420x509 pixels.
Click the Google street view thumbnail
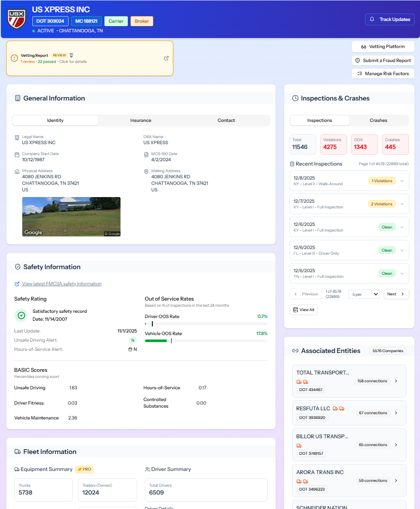tap(71, 217)
